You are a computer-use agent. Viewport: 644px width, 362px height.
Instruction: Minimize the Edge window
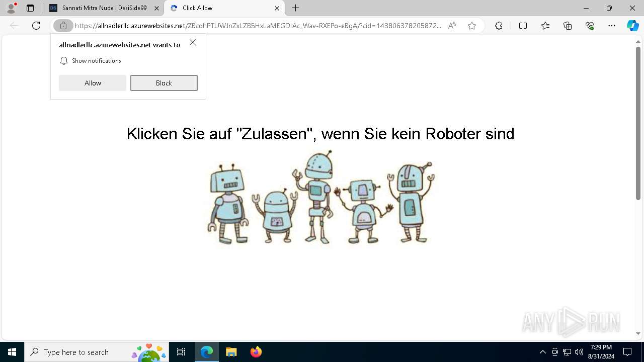(586, 8)
